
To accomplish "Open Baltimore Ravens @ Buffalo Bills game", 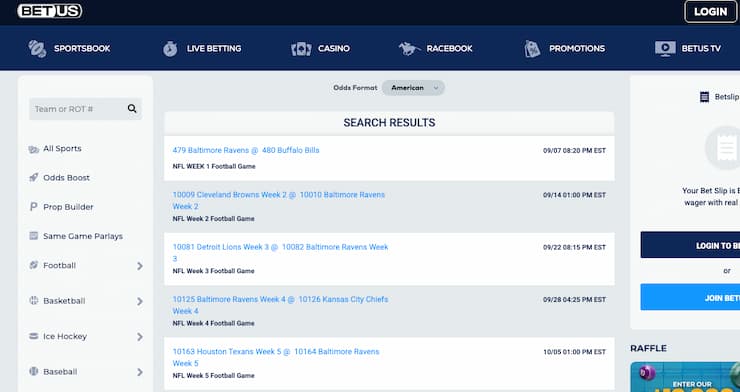I will (x=246, y=150).
